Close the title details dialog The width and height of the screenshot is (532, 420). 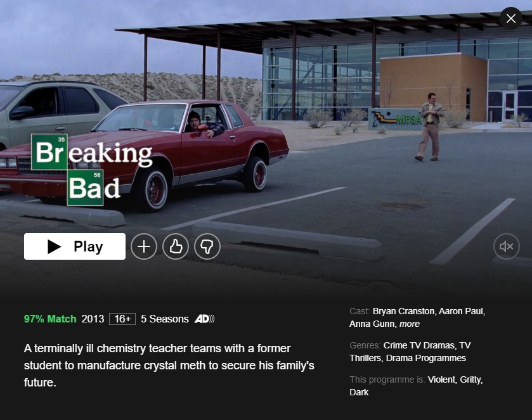click(x=511, y=18)
